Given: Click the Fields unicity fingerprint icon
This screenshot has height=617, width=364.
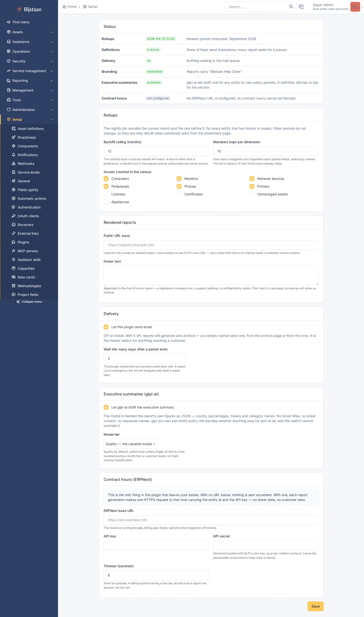Looking at the screenshot, I should pos(14,189).
